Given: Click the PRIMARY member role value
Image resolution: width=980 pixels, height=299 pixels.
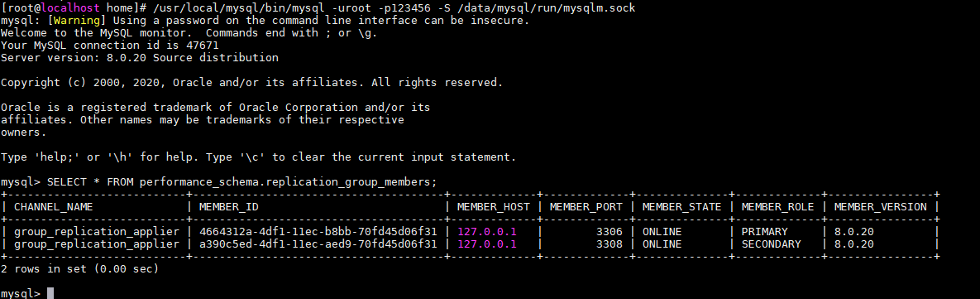Looking at the screenshot, I should coord(764,231).
